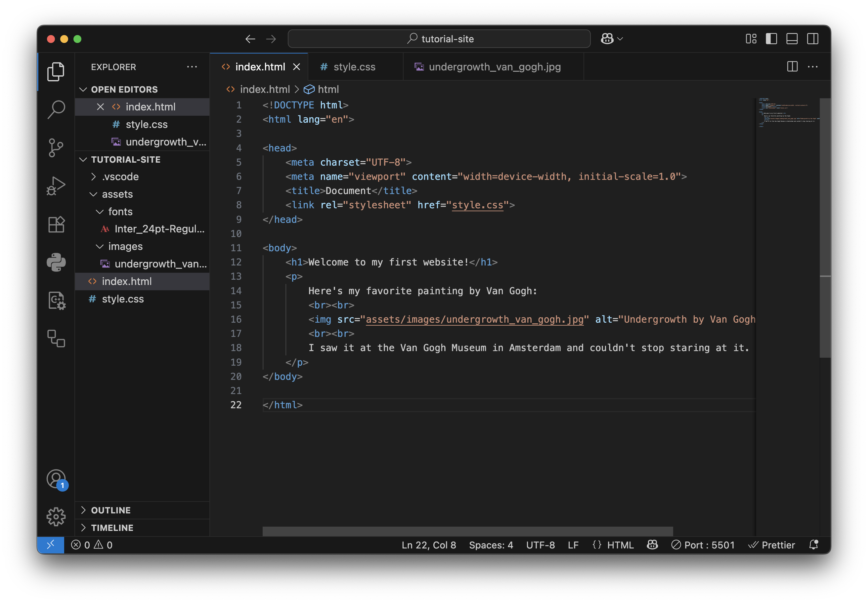The height and width of the screenshot is (603, 868).
Task: Open the Search view in activity bar
Action: coord(56,109)
